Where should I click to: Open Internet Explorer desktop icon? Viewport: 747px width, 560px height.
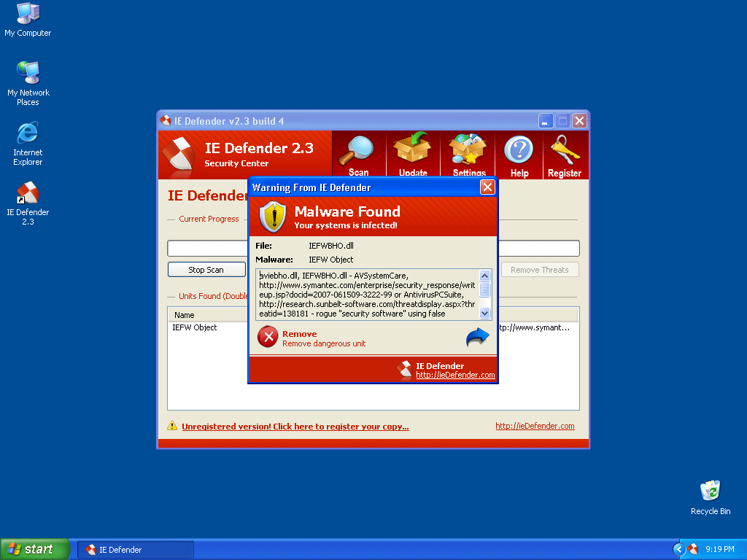tap(28, 134)
